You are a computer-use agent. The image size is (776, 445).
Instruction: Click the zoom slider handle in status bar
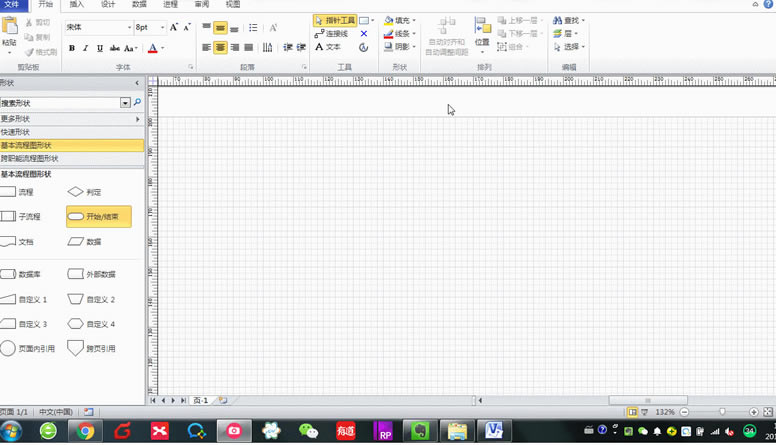click(x=722, y=412)
